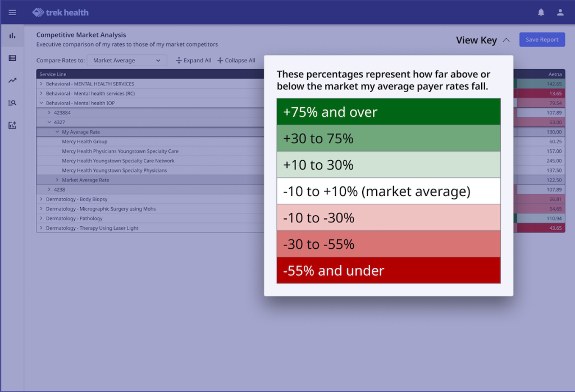Expand Behavioral - MENTAL HEALTH SERVICES row
Viewport: 575px width, 392px height.
[41, 84]
